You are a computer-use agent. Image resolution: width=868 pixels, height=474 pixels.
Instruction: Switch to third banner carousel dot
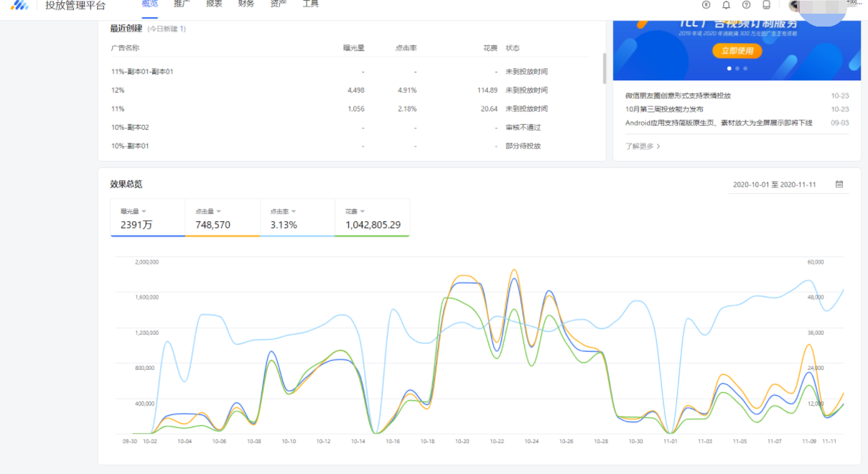[745, 68]
